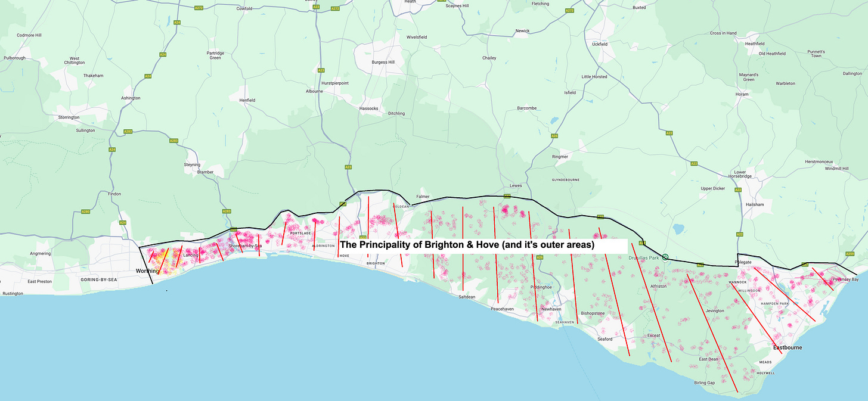Screen dimensions: 868x401
Task: Click the GORING-BY-SEA label
Action: pos(98,279)
